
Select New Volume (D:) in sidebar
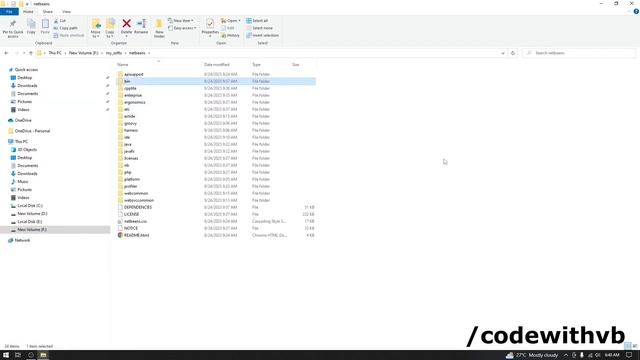tap(32, 213)
